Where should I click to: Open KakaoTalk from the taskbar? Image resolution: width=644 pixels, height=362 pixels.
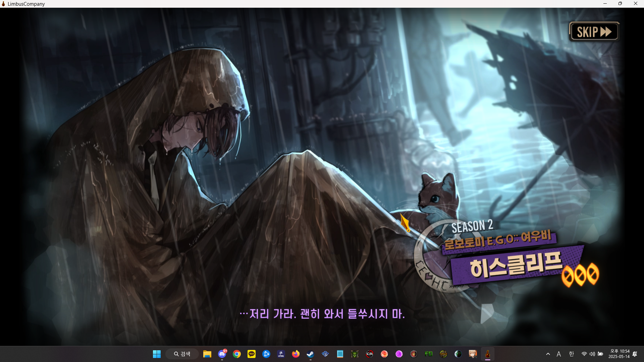point(252,354)
